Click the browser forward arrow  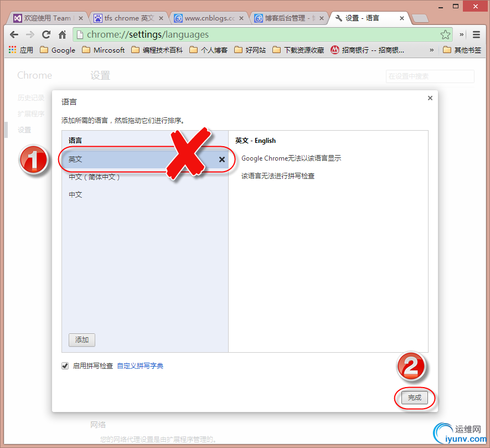click(x=30, y=35)
